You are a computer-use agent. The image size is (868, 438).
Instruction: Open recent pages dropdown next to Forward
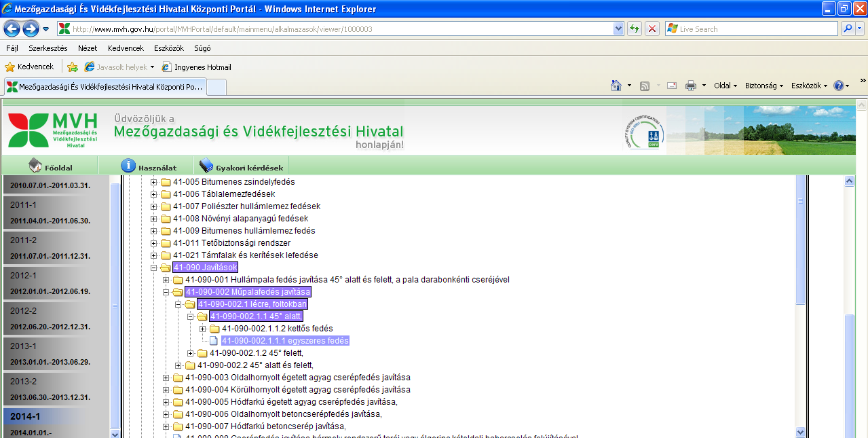[x=45, y=29]
